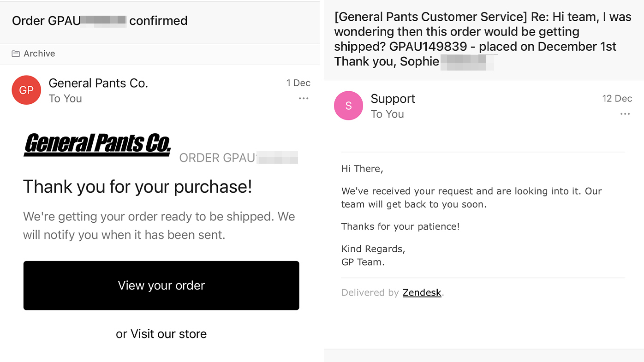The image size is (644, 362).
Task: Open the ellipsis menu on the Support reply
Action: [x=625, y=113]
